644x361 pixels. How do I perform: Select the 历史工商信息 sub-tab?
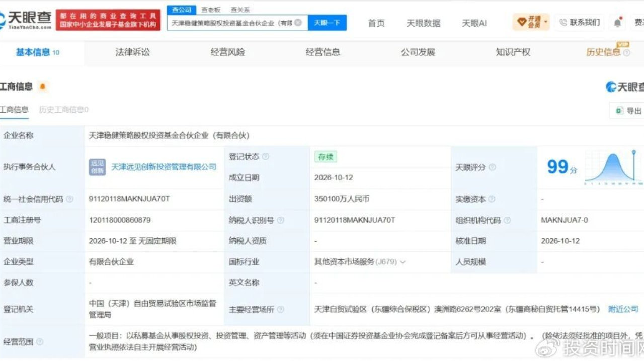coord(63,110)
